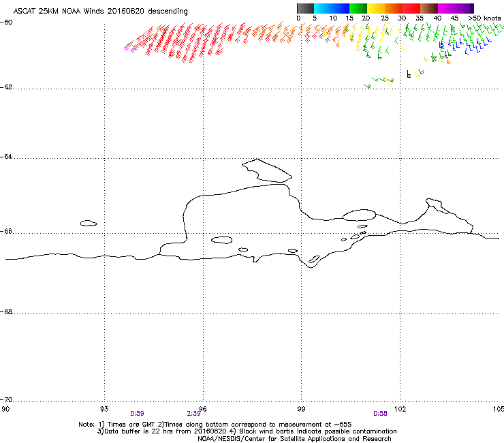Select the orange 25-30 knots color segment
Viewport: 504px width, 443px height.
pyautogui.click(x=394, y=8)
